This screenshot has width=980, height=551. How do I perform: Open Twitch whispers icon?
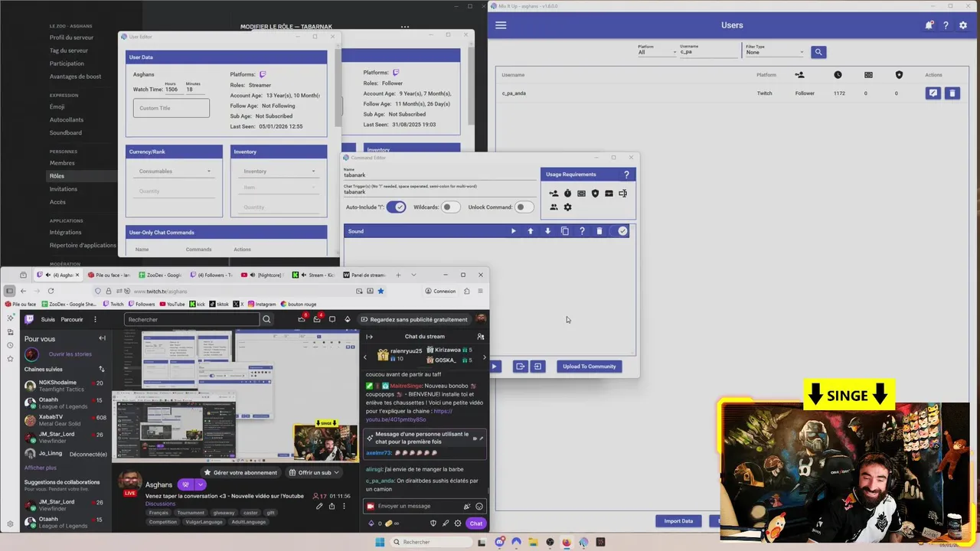[332, 319]
